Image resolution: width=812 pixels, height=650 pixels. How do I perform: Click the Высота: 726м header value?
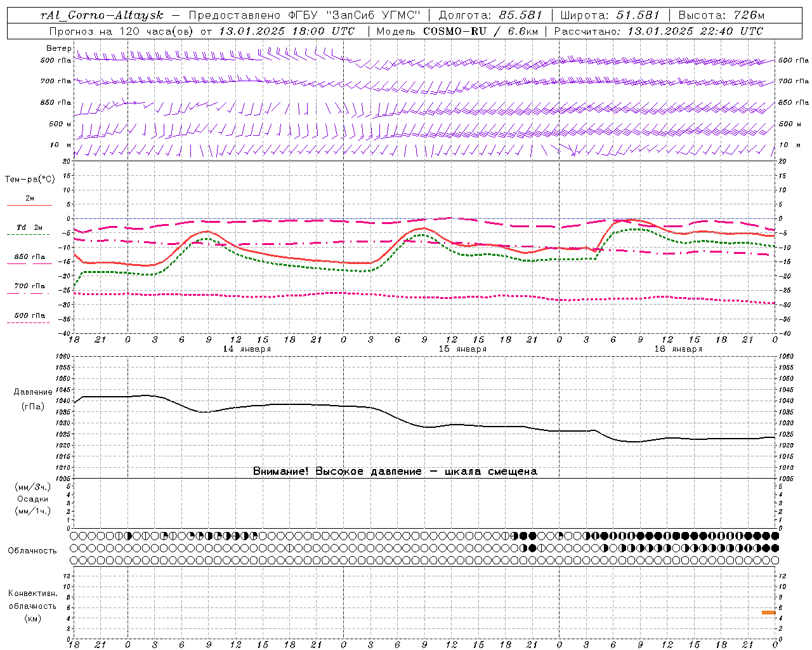pyautogui.click(x=721, y=15)
